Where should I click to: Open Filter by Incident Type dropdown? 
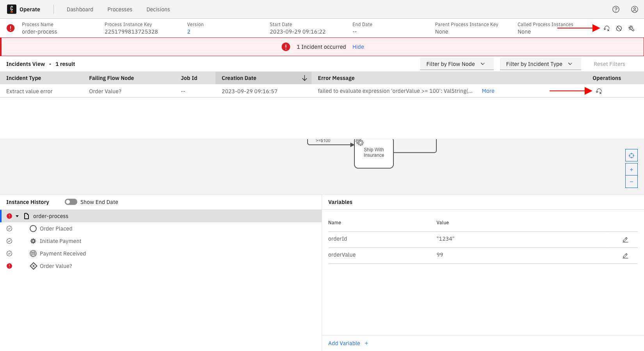point(540,64)
